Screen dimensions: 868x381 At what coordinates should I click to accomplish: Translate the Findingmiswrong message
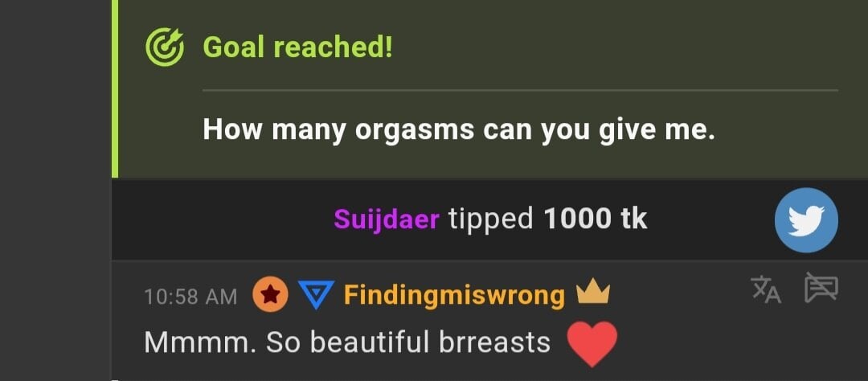766,289
